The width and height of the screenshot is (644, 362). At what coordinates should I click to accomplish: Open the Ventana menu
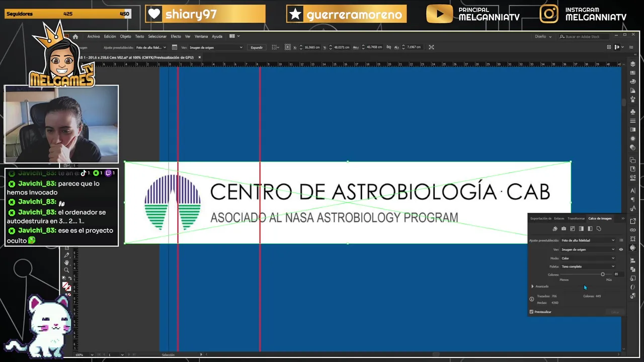[x=201, y=36]
